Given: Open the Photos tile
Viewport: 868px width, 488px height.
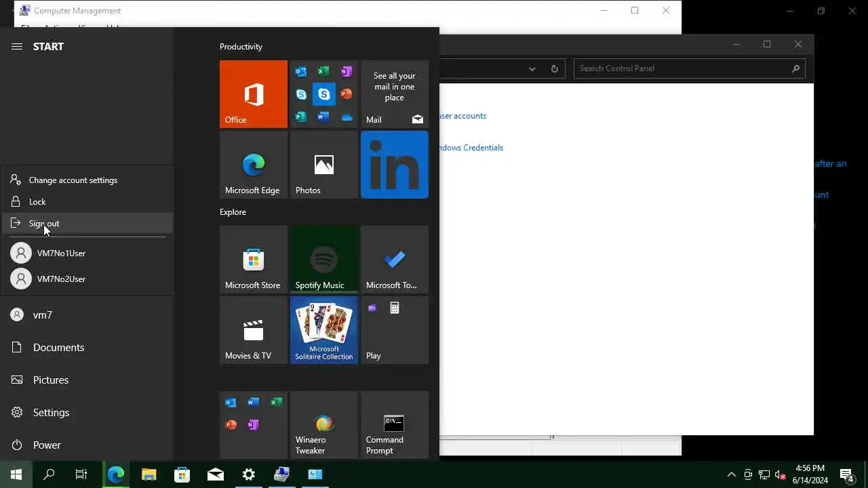Looking at the screenshot, I should click(x=324, y=165).
